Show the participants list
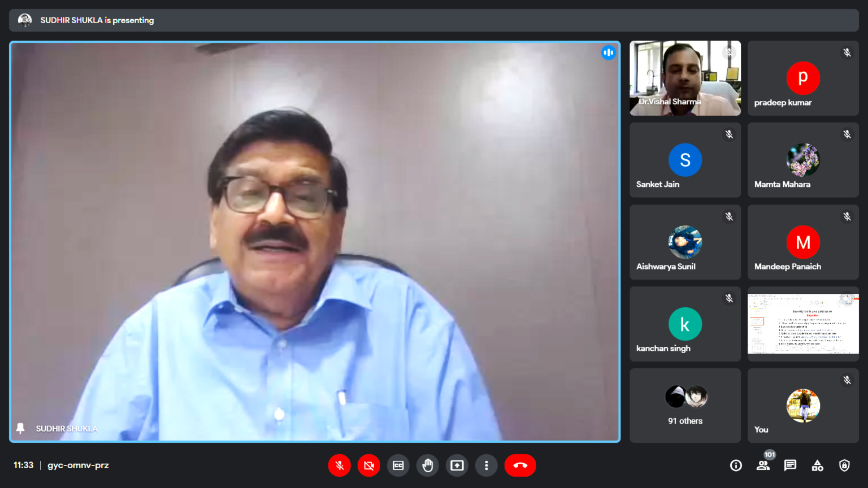 [763, 465]
